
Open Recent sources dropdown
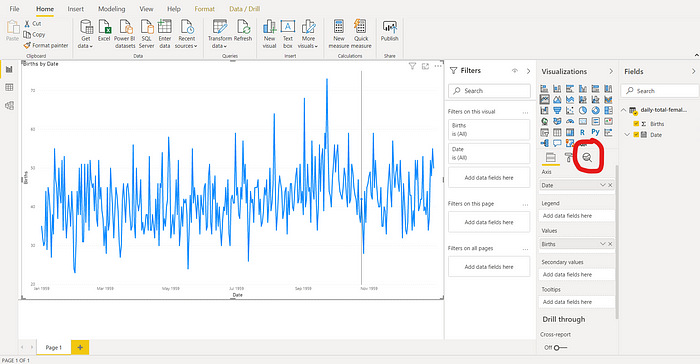pyautogui.click(x=186, y=46)
